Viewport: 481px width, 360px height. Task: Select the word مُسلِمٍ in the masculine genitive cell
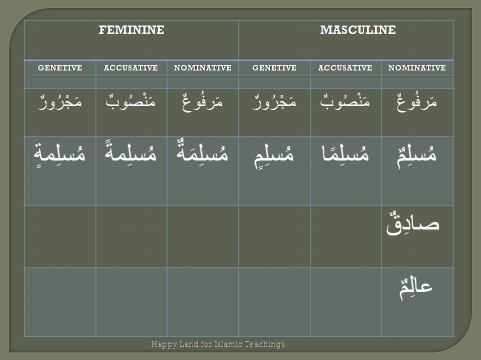click(274, 156)
